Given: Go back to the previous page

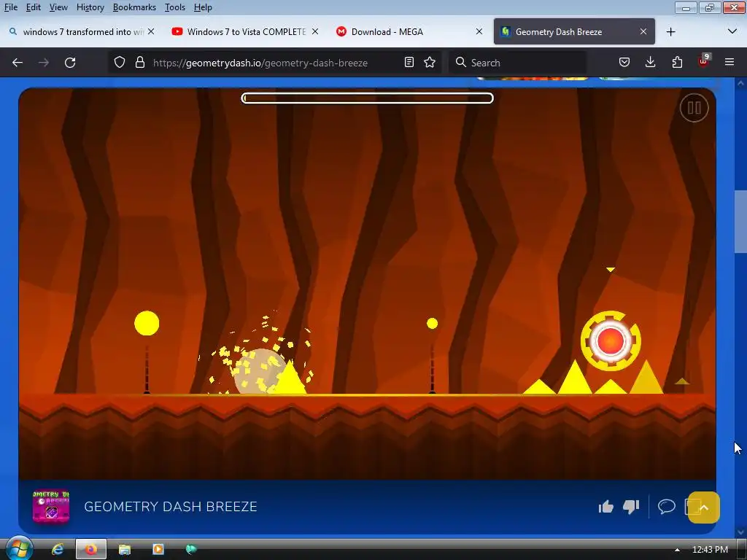Looking at the screenshot, I should (18, 63).
